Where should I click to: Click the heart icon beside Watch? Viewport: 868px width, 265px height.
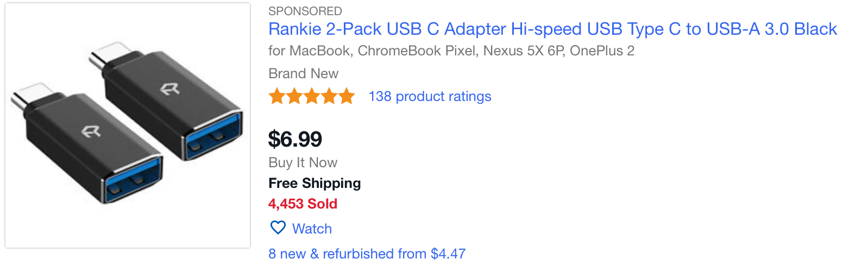pyautogui.click(x=278, y=228)
